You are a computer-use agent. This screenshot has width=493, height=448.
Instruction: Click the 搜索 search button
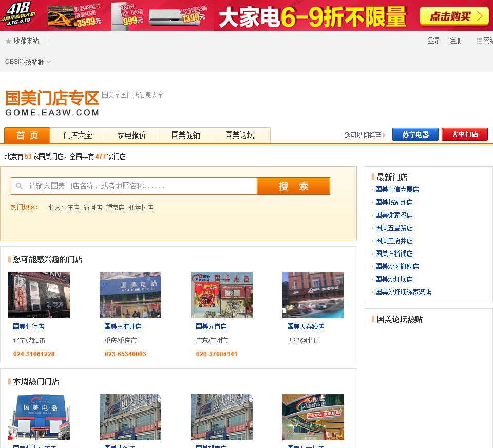coord(293,186)
